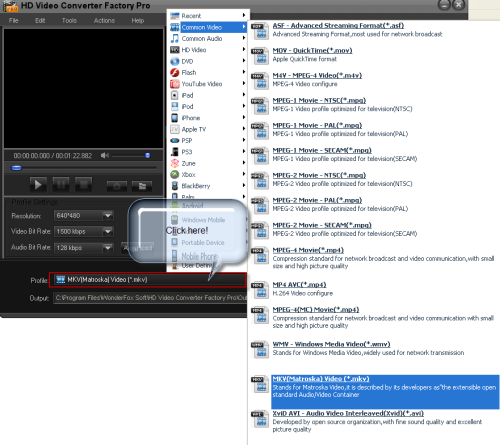Click the MP4 AVC format icon

[260, 290]
